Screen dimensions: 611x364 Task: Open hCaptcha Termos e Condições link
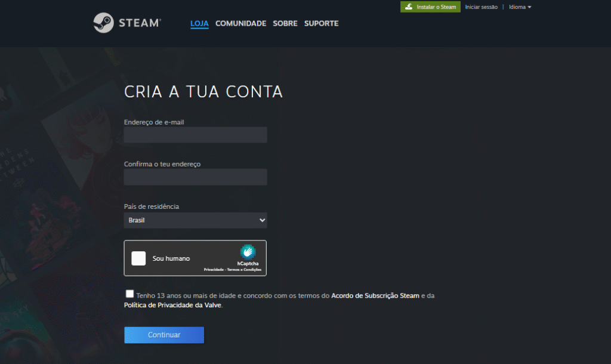pos(244,270)
